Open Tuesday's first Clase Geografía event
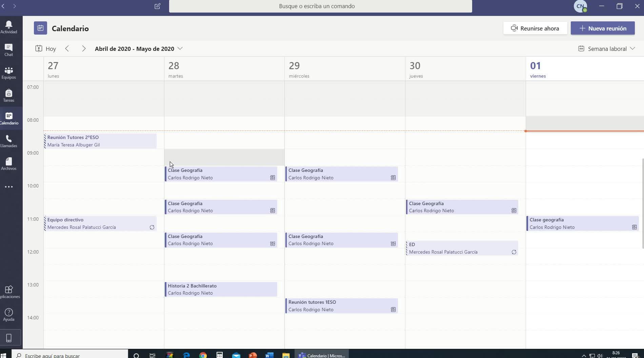Image resolution: width=644 pixels, height=358 pixels. [x=221, y=174]
